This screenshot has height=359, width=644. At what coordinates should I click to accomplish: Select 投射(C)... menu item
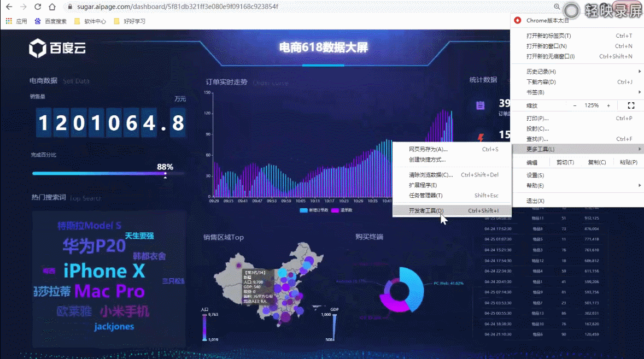(577, 128)
